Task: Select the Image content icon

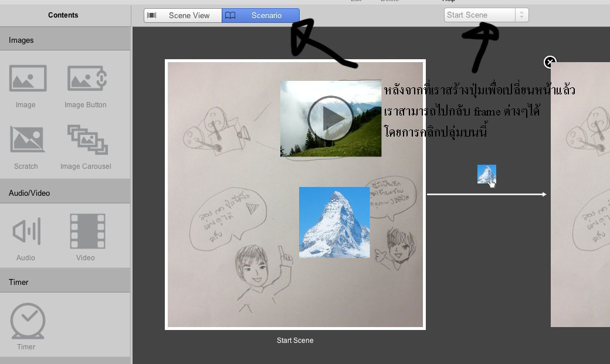Action: [x=28, y=78]
